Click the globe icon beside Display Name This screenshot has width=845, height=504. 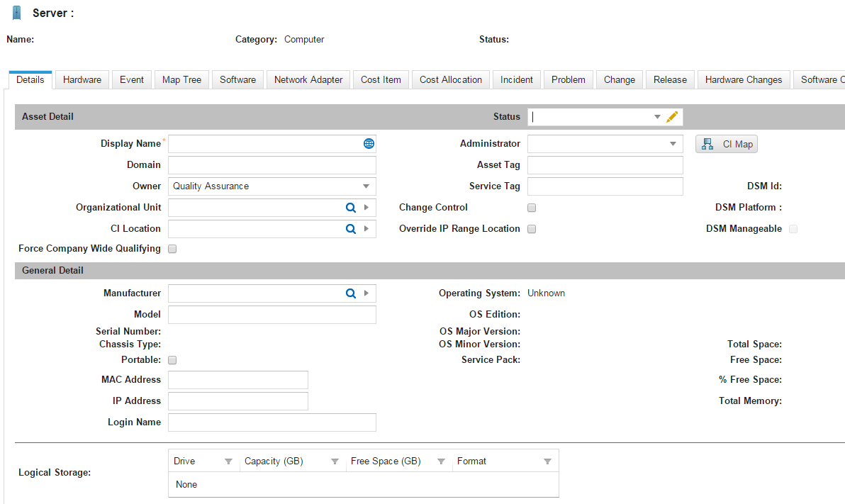click(x=368, y=143)
